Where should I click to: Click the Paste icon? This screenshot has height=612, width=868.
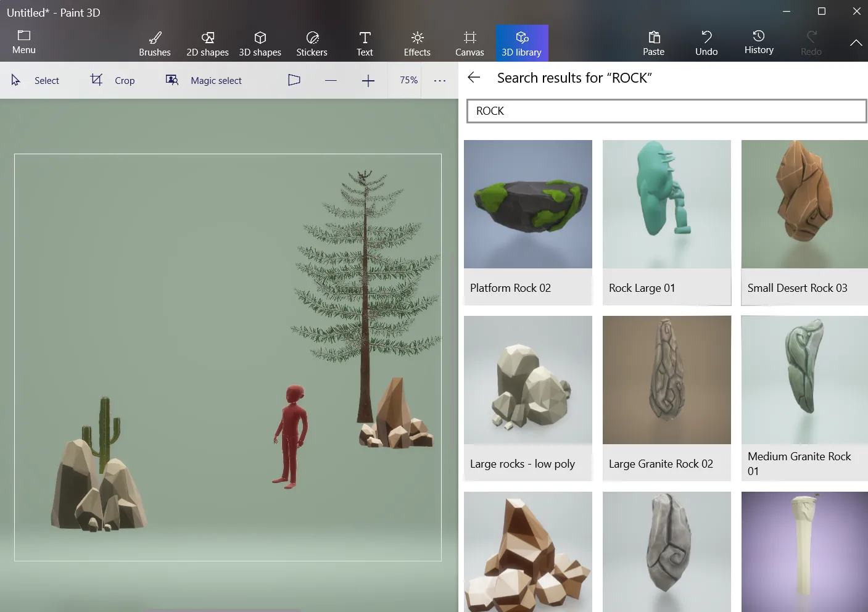point(653,43)
